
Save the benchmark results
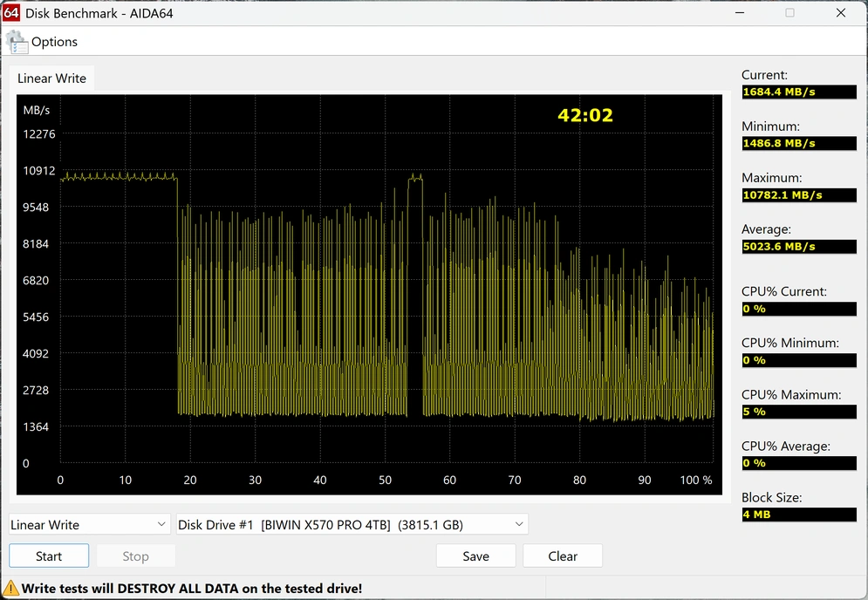[475, 556]
